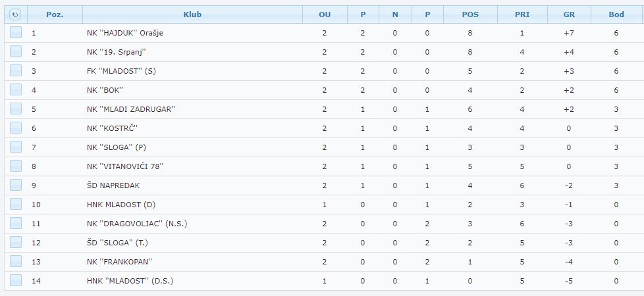
Task: Tick the checkbox beside NK "19. Srpanj"
Action: tap(16, 51)
